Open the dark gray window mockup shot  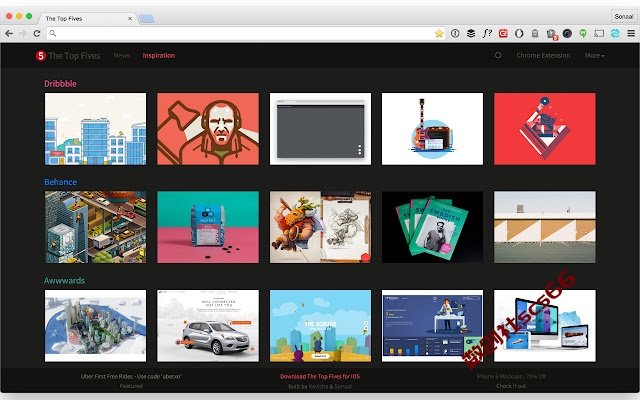pyautogui.click(x=320, y=129)
